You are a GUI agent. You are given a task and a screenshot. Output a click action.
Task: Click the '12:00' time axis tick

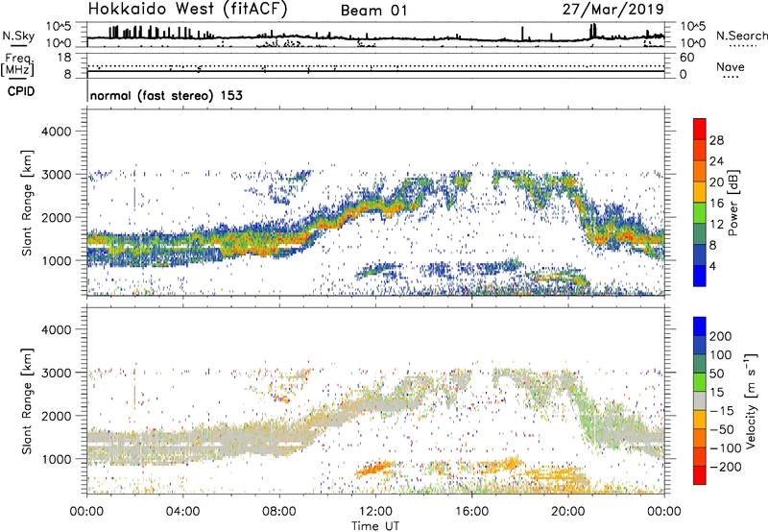point(375,512)
